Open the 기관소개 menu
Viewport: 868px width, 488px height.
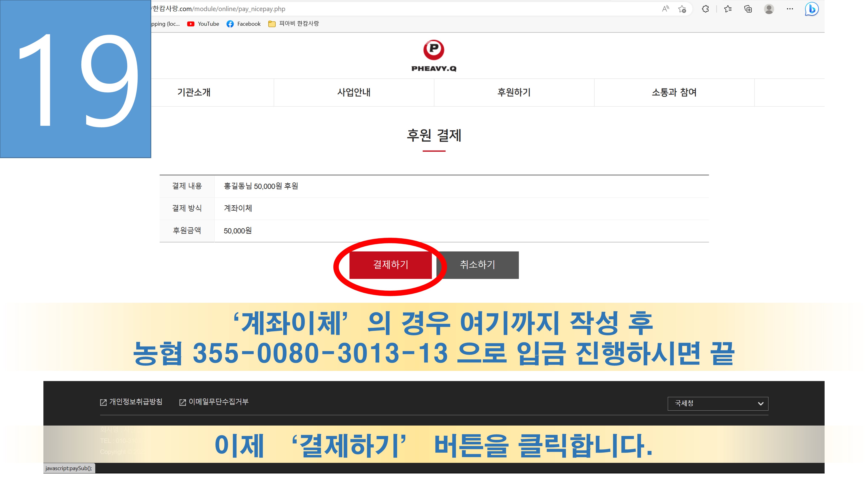pyautogui.click(x=194, y=92)
